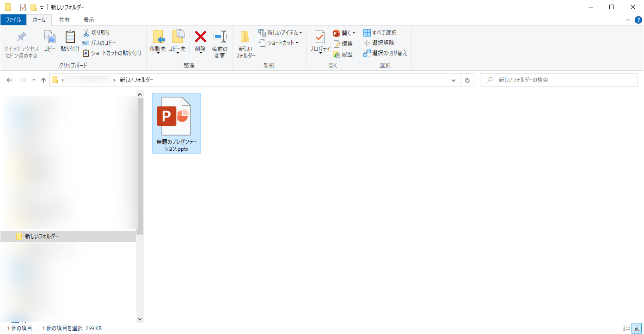This screenshot has height=334, width=644.
Task: Create a new folder (新しいフォルダー)
Action: [245, 45]
